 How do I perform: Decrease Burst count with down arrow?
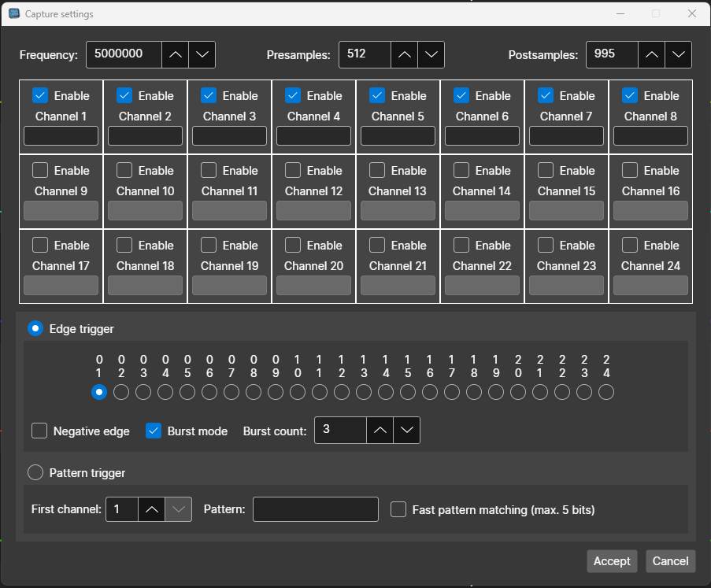407,431
